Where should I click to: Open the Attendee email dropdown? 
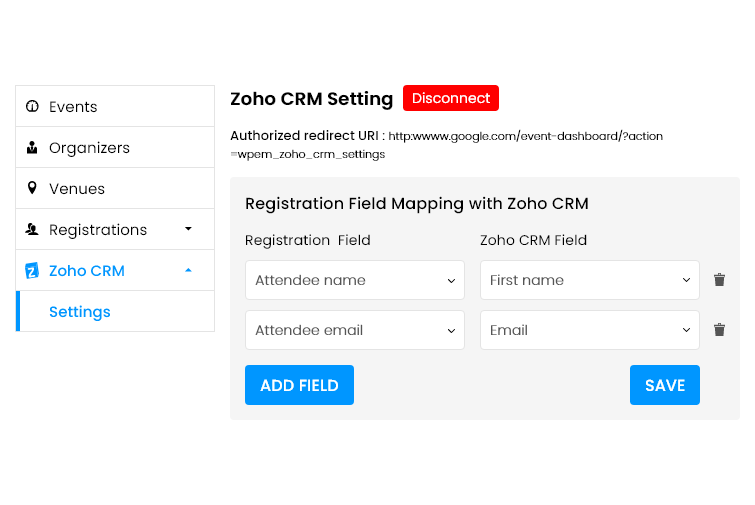point(355,330)
